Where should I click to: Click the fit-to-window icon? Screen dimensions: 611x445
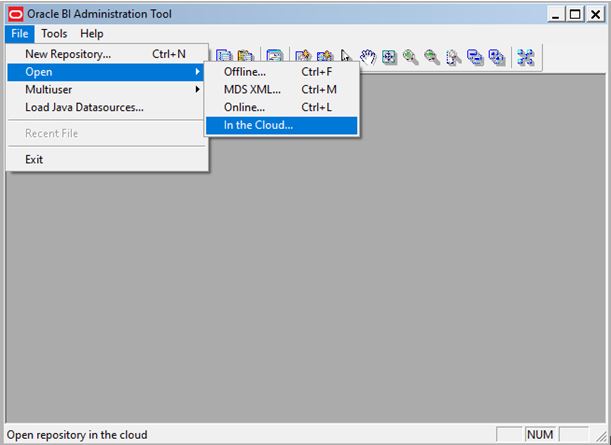[389, 57]
